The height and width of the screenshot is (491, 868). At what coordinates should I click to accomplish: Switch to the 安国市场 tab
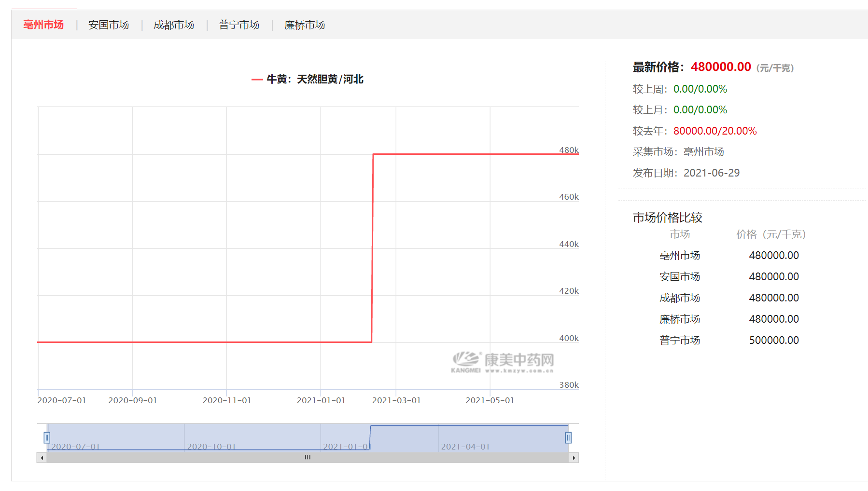[x=108, y=25]
